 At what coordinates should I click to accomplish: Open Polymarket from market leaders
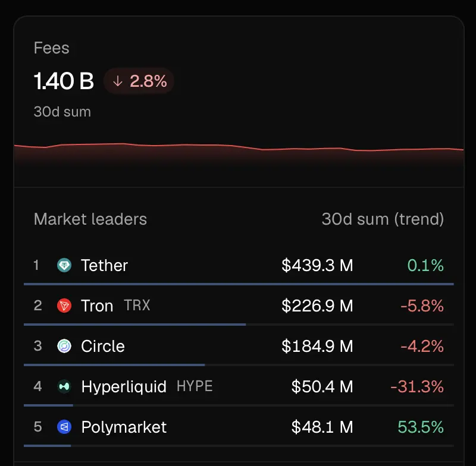pyautogui.click(x=124, y=427)
